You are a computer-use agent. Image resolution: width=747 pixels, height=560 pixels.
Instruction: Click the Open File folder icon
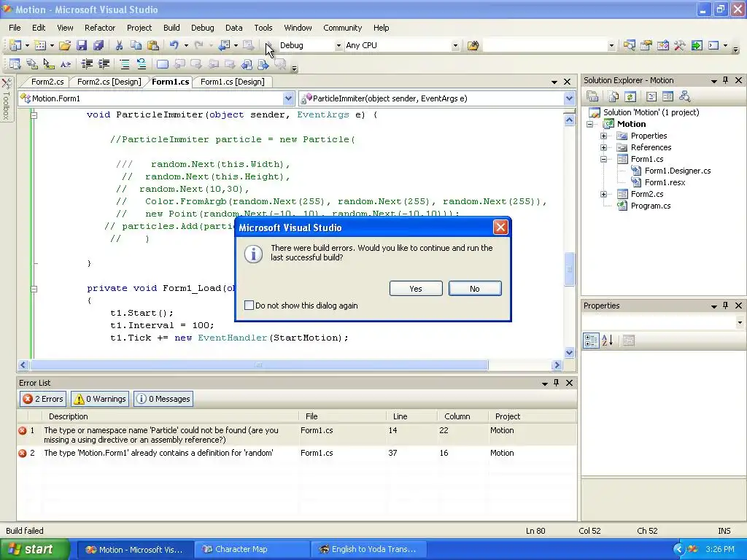(x=65, y=45)
